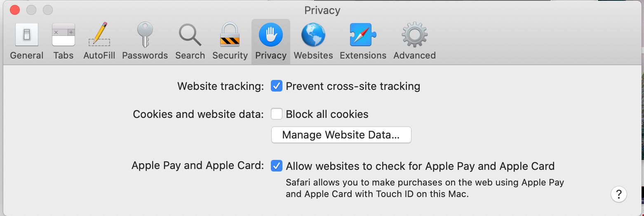
Task: Open the General preferences pane
Action: [27, 41]
